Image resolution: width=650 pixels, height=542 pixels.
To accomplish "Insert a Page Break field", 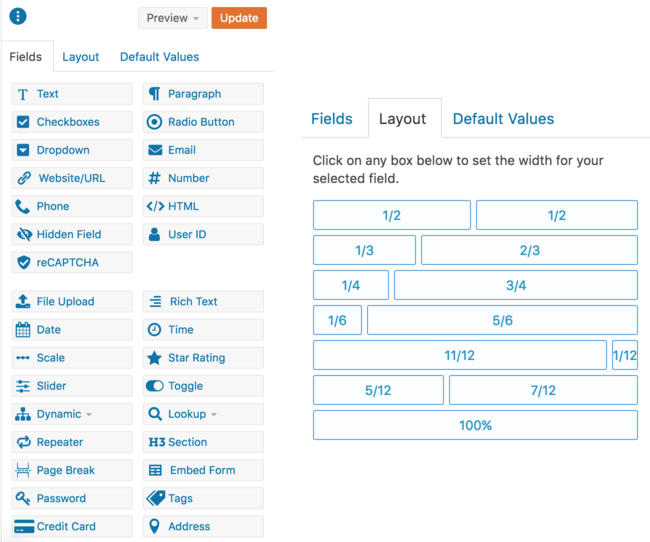I will 72,470.
